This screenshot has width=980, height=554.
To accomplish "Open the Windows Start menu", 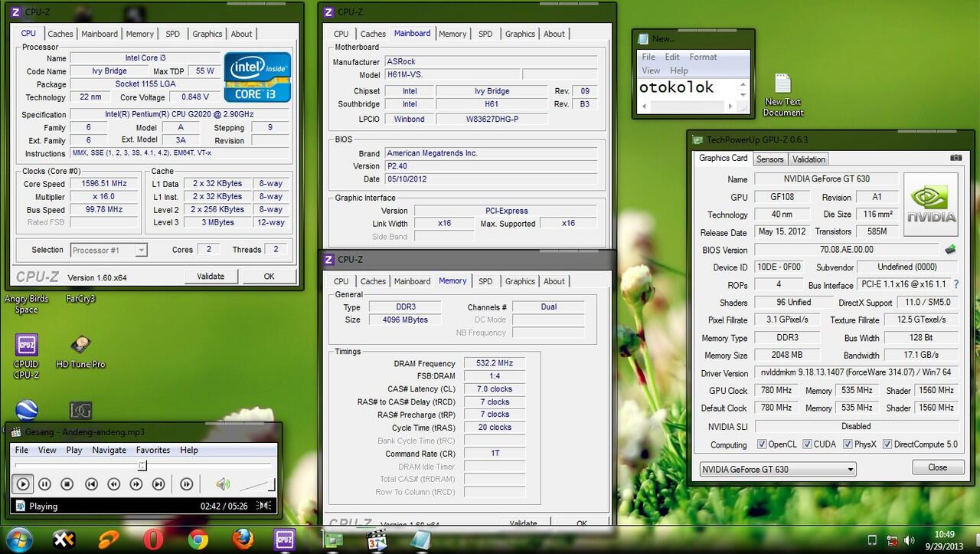I will point(18,539).
